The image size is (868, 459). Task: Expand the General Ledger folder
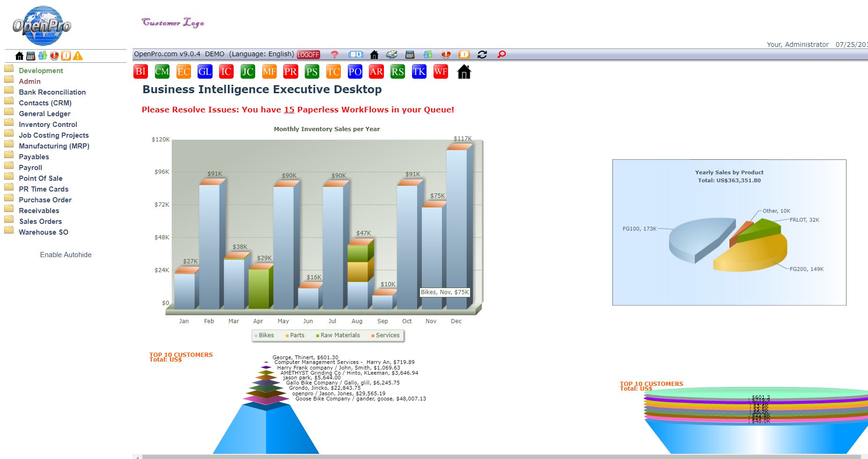coord(44,114)
